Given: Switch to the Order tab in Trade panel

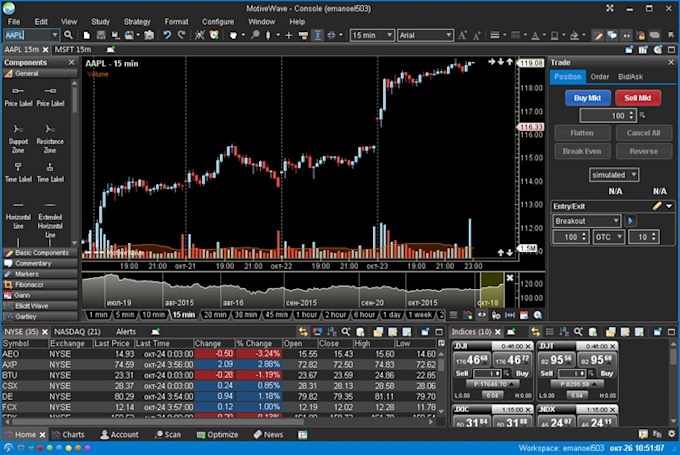Looking at the screenshot, I should coord(599,77).
